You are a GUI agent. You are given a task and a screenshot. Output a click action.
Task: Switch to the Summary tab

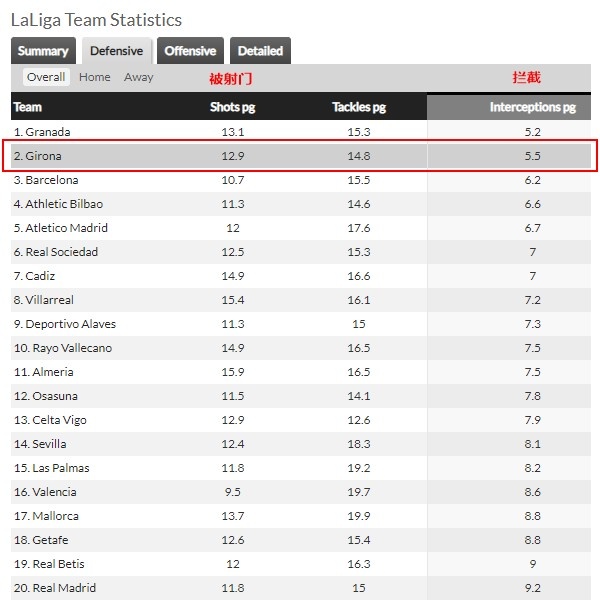coord(43,51)
